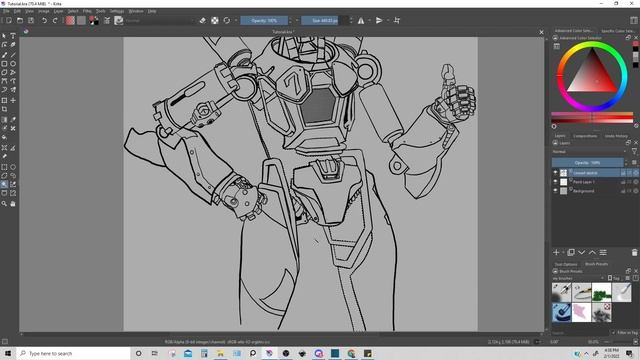Open wrap around mode icon in toolbar
Screen dimensions: 640x360
[x=397, y=20]
